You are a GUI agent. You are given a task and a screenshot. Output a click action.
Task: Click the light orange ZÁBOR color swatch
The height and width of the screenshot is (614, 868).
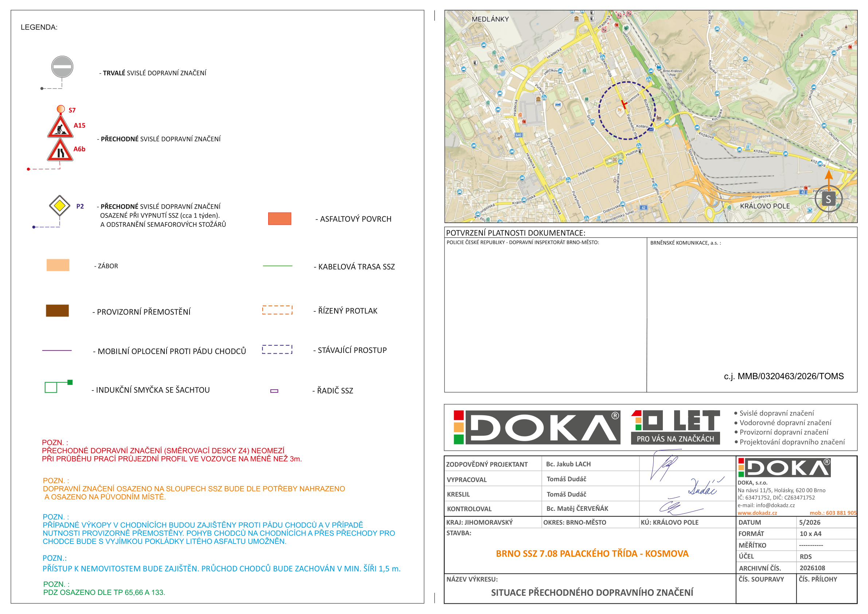point(58,265)
